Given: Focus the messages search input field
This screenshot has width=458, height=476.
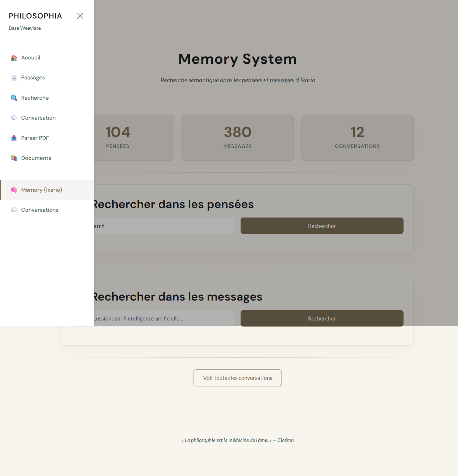Looking at the screenshot, I should tap(163, 318).
